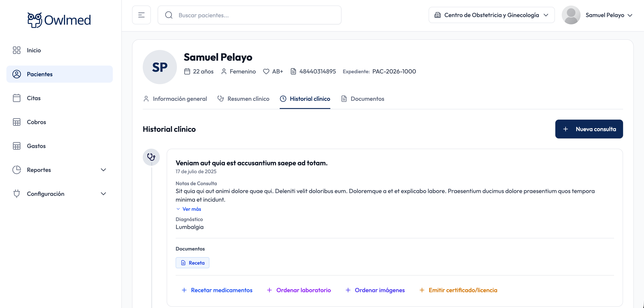644x308 pixels.
Task: Expand the Reportes submenu
Action: tap(103, 170)
